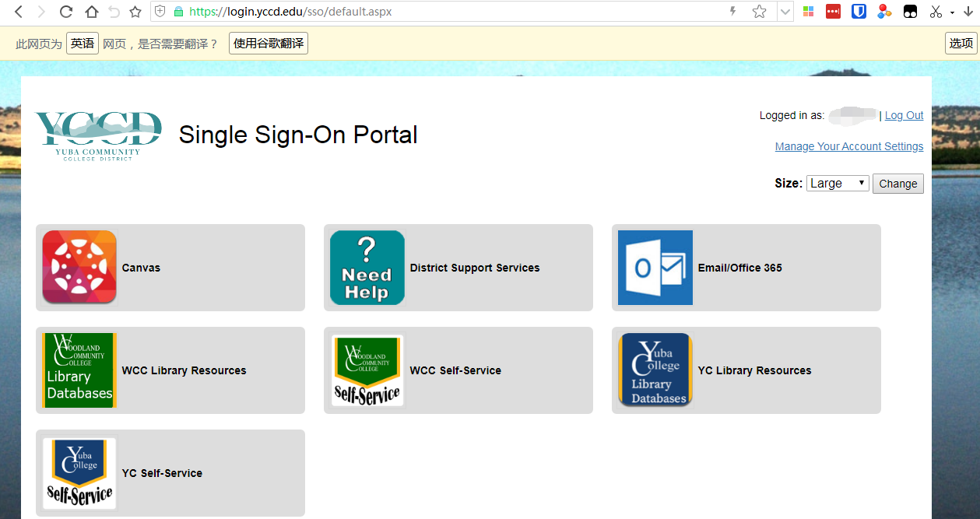This screenshot has width=980, height=519.
Task: Click the WCC Self-Service label
Action: pos(456,370)
